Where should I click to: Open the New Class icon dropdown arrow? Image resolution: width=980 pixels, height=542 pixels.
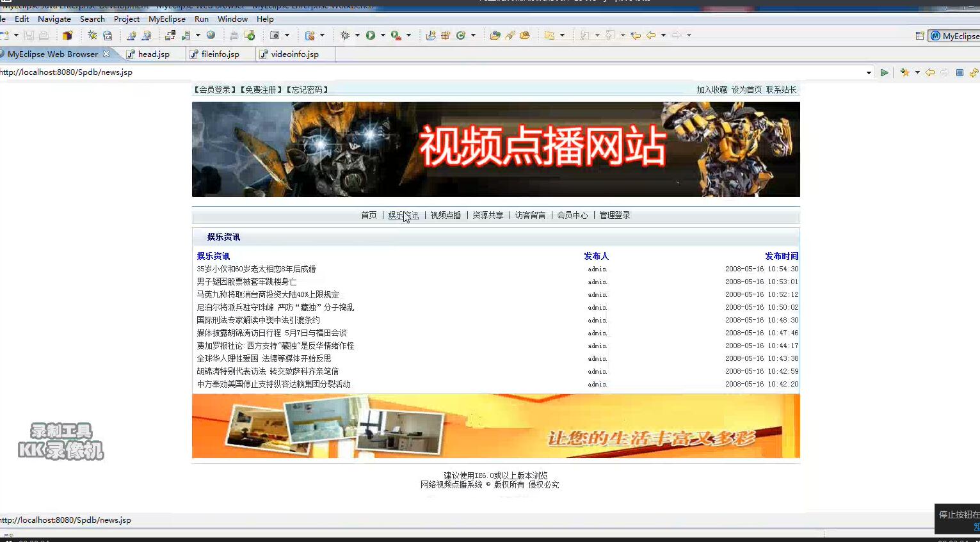point(473,36)
